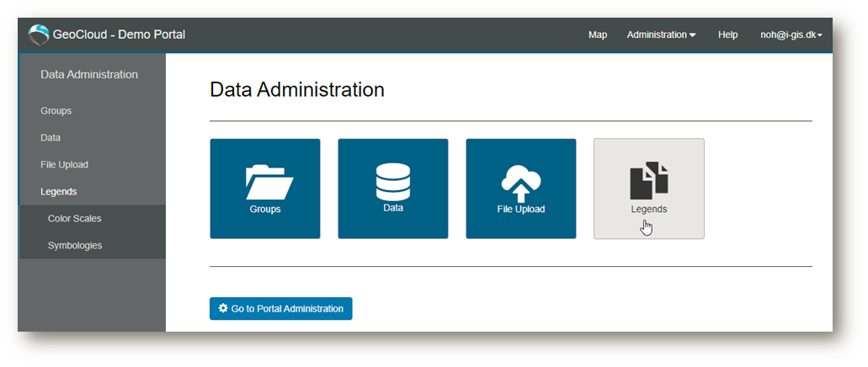Open Symbologies under Legends
Screen dimensions: 868x367
[75, 245]
